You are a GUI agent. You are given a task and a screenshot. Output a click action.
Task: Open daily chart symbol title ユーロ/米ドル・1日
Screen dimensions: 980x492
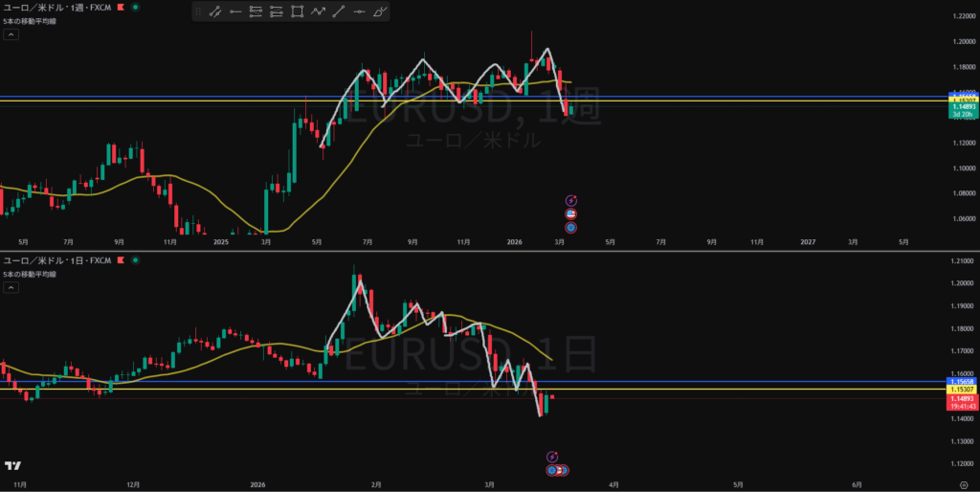pyautogui.click(x=57, y=260)
